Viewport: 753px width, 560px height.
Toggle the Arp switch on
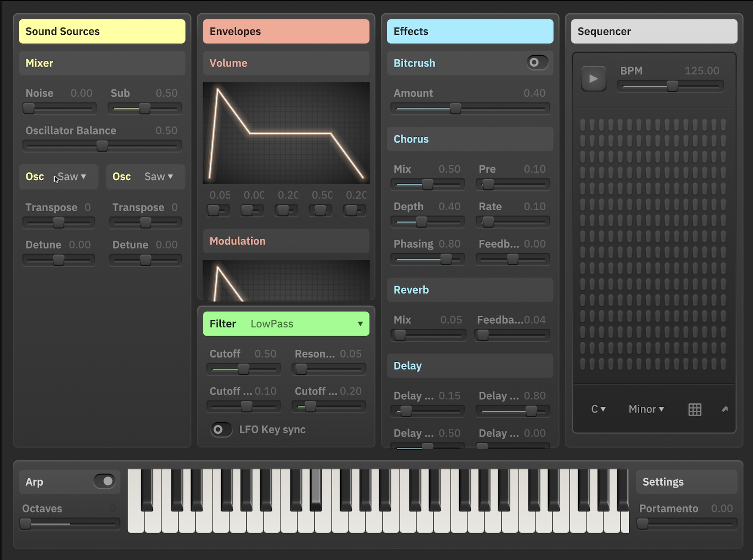104,481
